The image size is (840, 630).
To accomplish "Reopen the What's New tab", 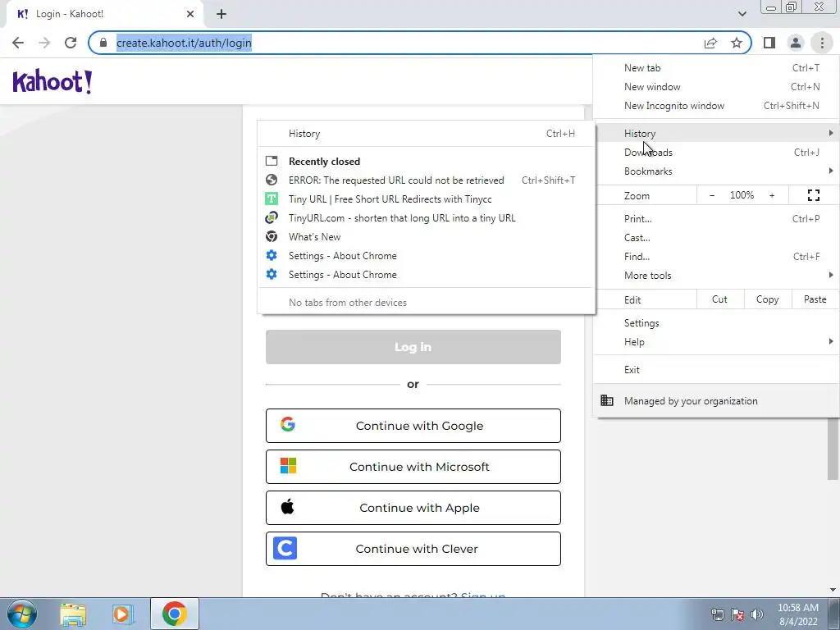I will coord(427,236).
